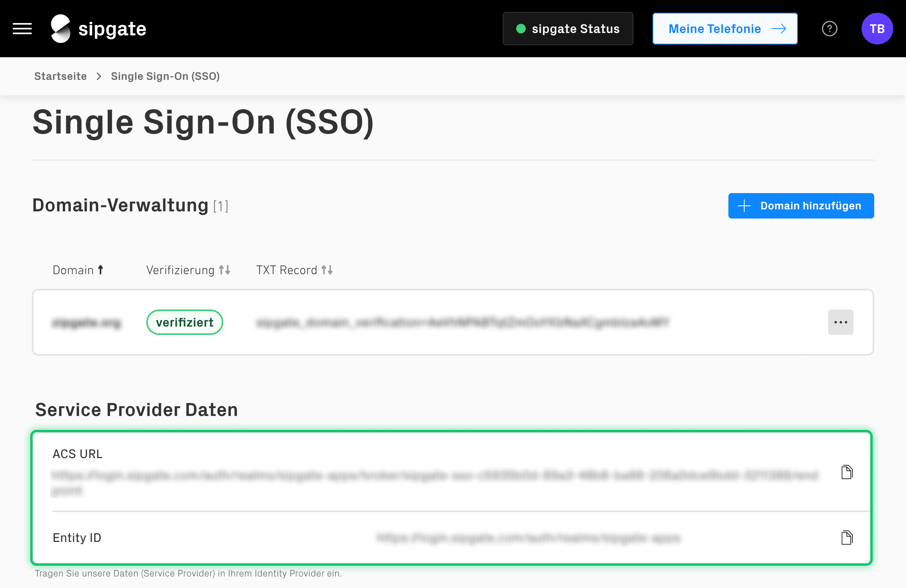This screenshot has height=588, width=906.
Task: Sort by TXT Record column
Action: tap(294, 270)
